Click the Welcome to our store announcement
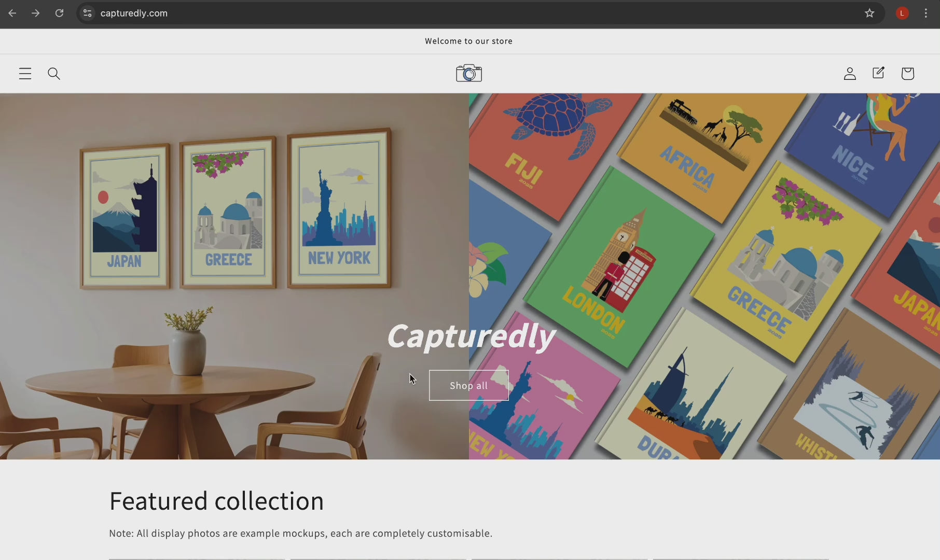940x560 pixels. [469, 41]
